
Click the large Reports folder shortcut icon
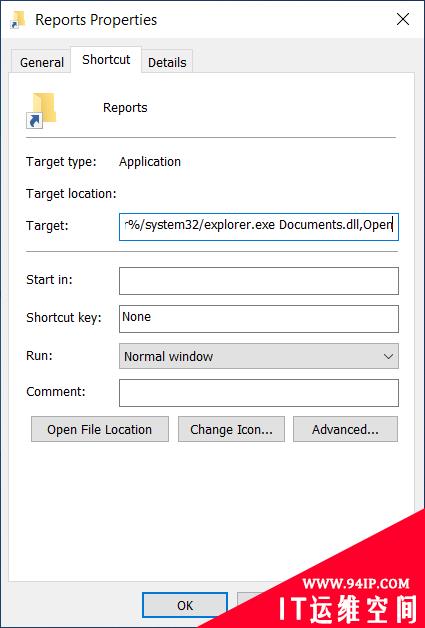pos(41,110)
